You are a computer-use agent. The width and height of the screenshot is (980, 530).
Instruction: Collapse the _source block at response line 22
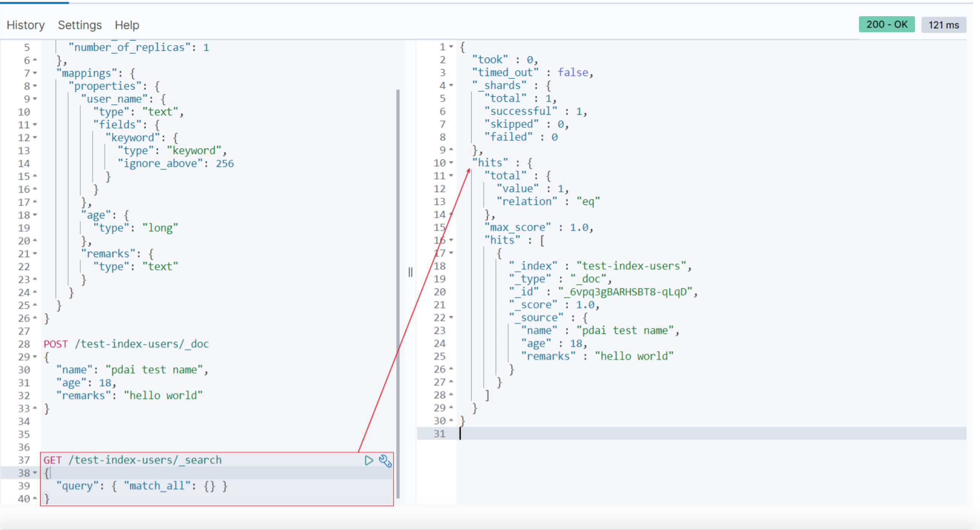pyautogui.click(x=451, y=317)
